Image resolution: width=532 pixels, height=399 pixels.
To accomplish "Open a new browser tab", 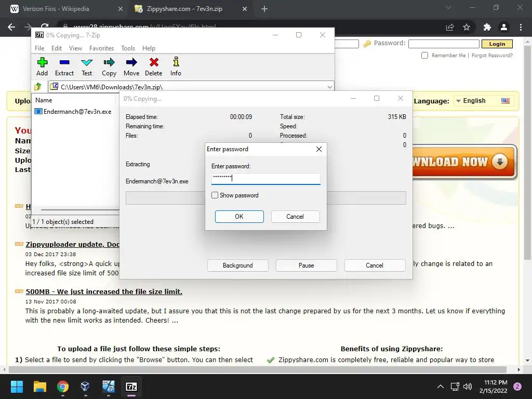I will (x=264, y=9).
